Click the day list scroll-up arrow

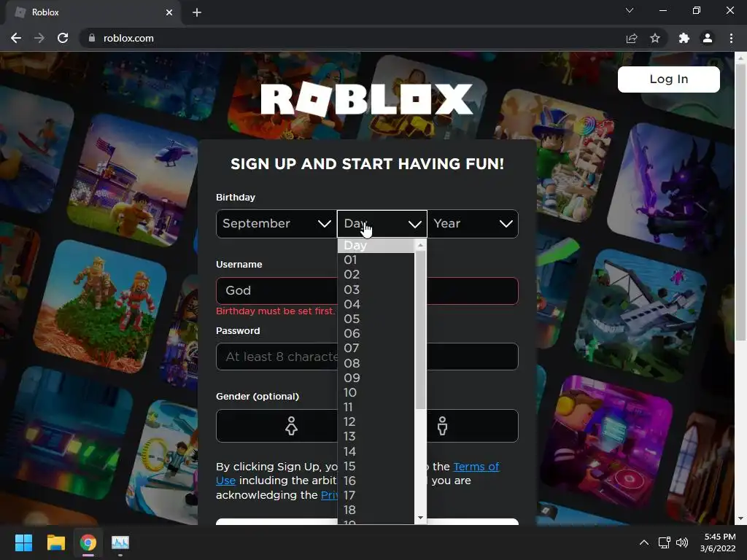420,245
